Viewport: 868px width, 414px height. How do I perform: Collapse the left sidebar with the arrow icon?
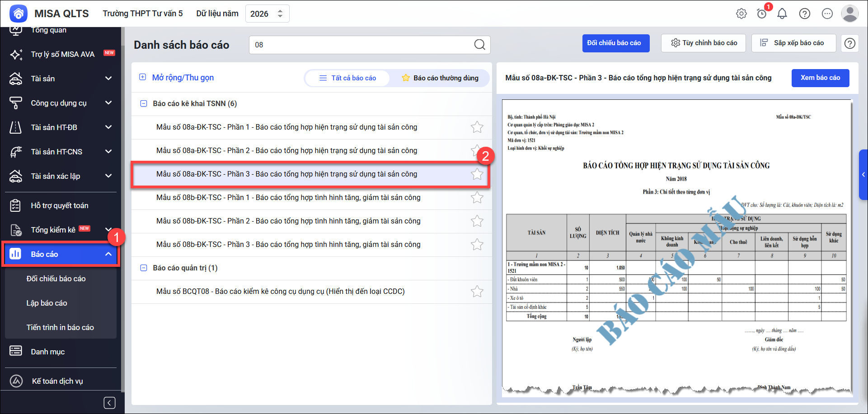[109, 403]
